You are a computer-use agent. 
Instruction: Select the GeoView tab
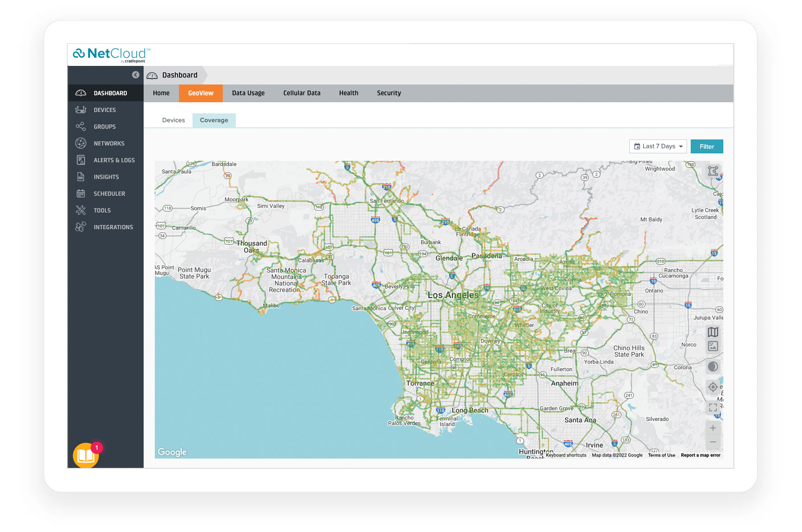(200, 93)
